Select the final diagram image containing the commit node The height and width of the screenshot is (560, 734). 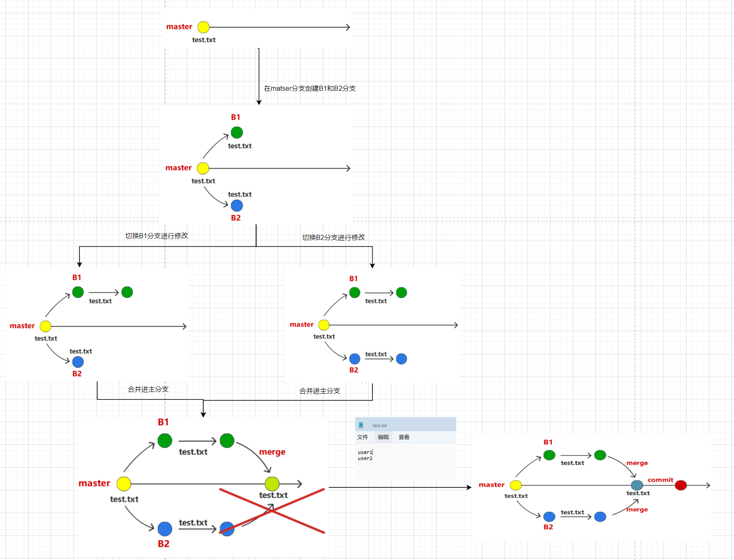coord(591,487)
